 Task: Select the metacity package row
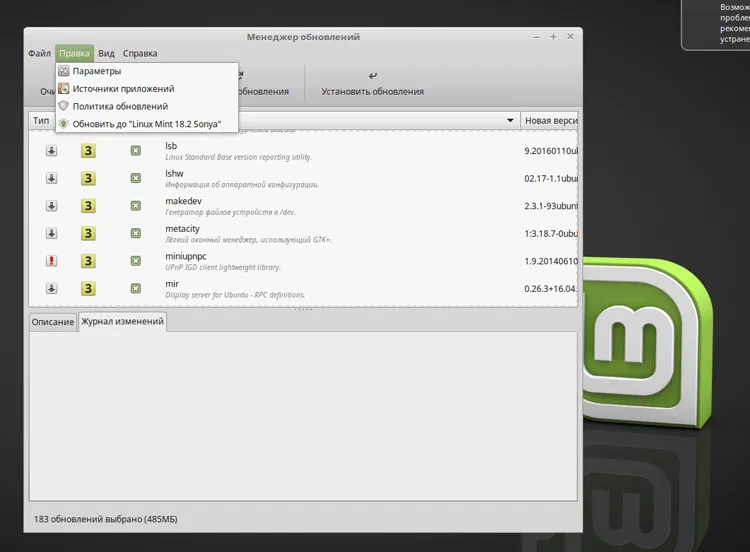303,233
